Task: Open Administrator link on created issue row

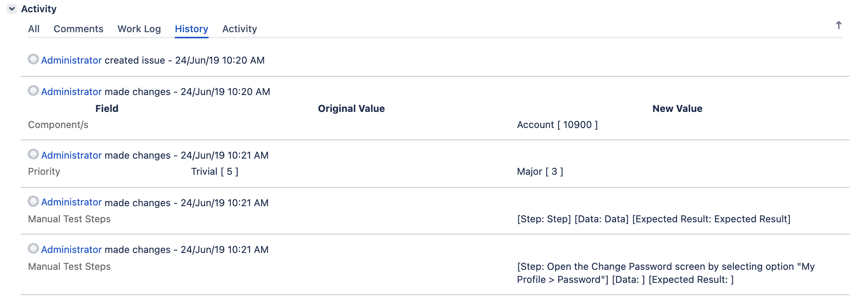Action: [x=71, y=60]
